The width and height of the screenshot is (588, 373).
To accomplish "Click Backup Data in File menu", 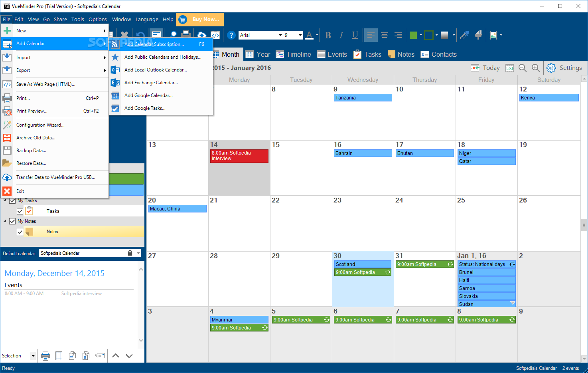I will pos(55,151).
